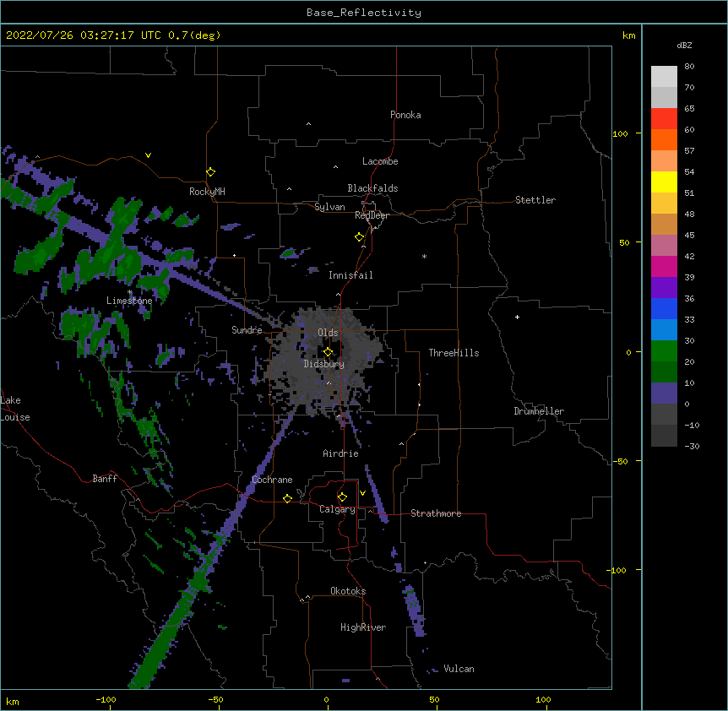
Task: Select the light gray 70-80 dBZ legend swatch
Action: pos(664,77)
